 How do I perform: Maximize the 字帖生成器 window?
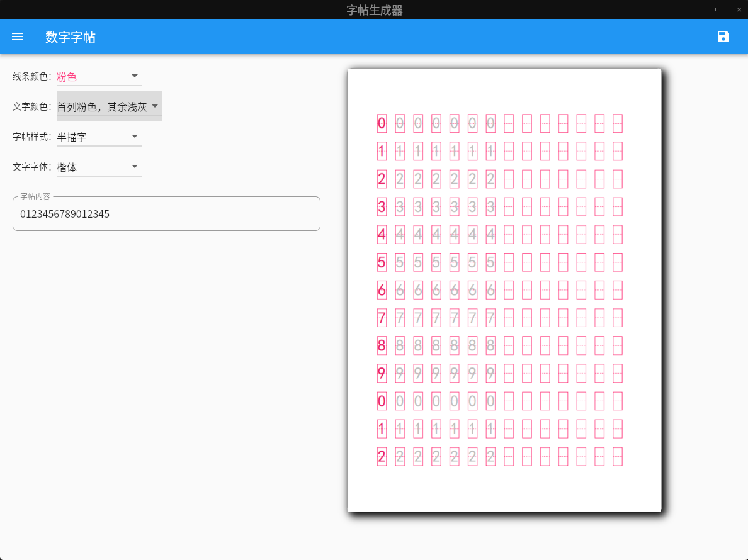tap(718, 9)
